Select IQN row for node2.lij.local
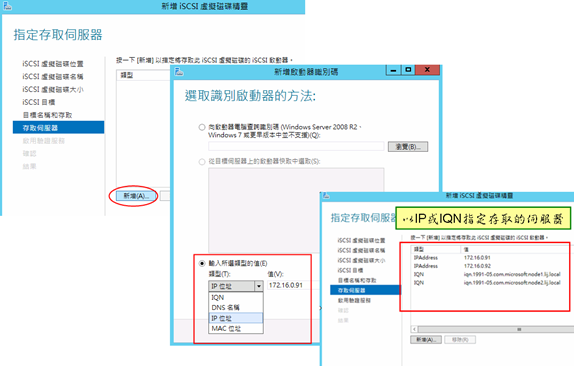The height and width of the screenshot is (366, 574). click(489, 283)
